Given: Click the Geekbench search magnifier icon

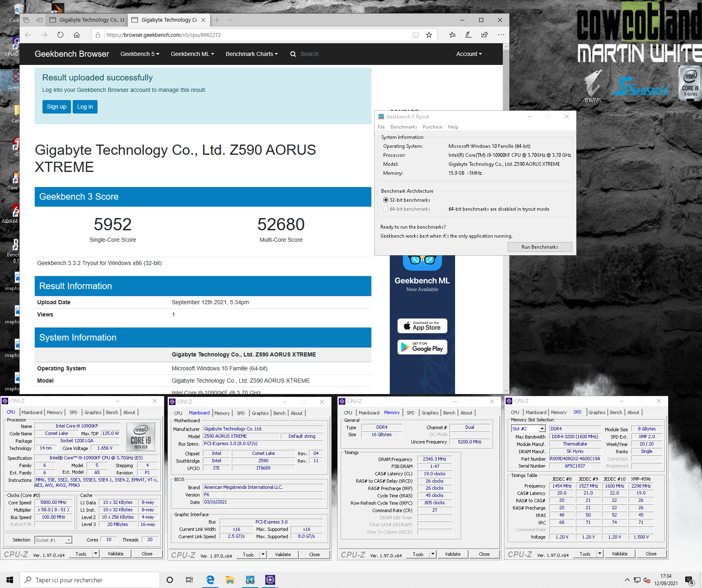Looking at the screenshot, I should point(293,54).
